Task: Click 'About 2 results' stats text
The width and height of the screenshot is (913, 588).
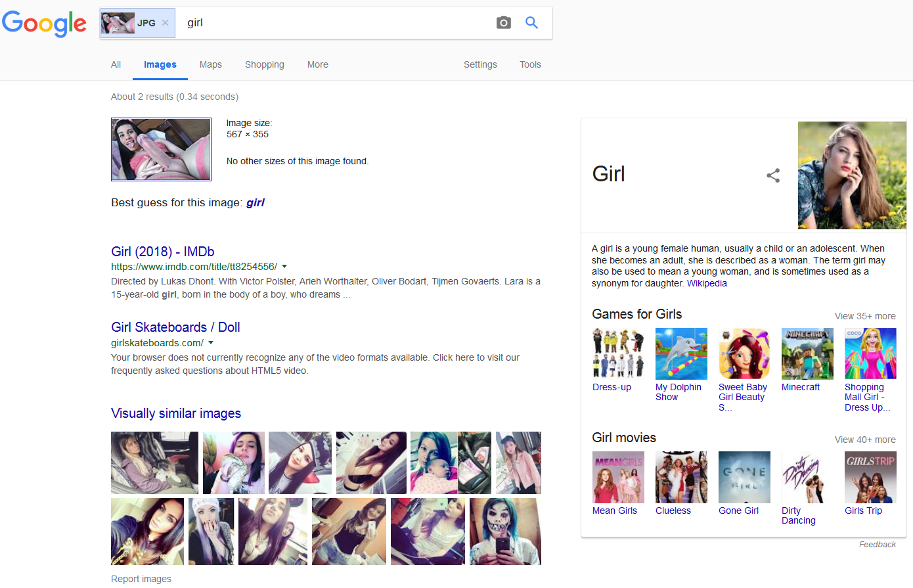Action: (175, 97)
